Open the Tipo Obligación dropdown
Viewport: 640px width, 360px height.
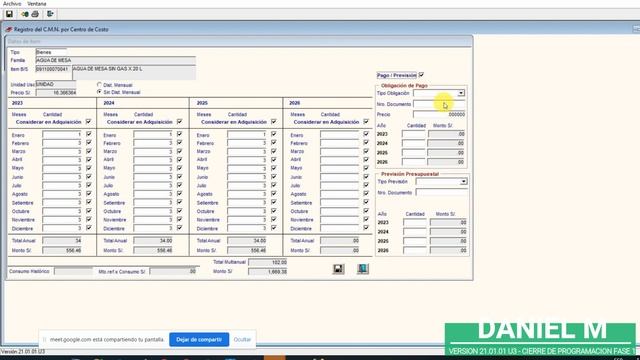[x=461, y=93]
